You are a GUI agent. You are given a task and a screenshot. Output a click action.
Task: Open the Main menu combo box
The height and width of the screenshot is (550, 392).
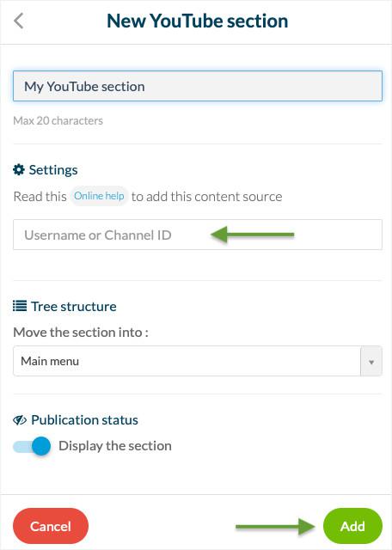tap(198, 361)
